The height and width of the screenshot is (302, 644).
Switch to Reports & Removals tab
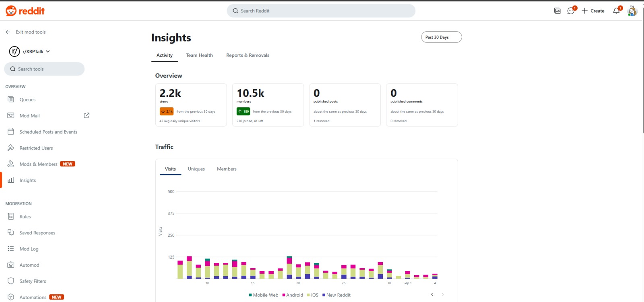(248, 55)
